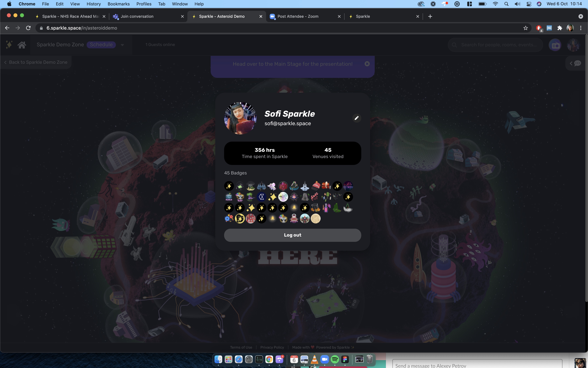This screenshot has width=588, height=368.
Task: Open the radio icon in navbar
Action: (555, 45)
